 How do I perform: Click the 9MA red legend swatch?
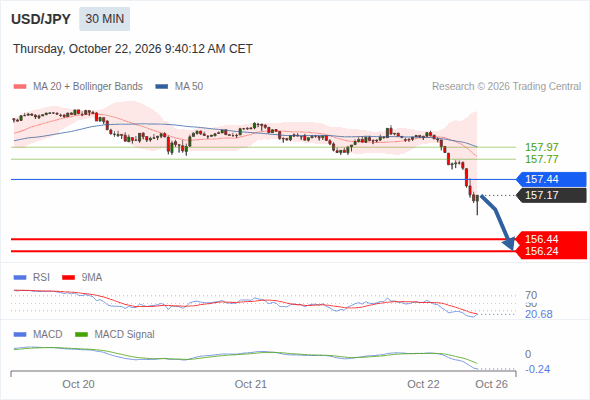coord(68,278)
